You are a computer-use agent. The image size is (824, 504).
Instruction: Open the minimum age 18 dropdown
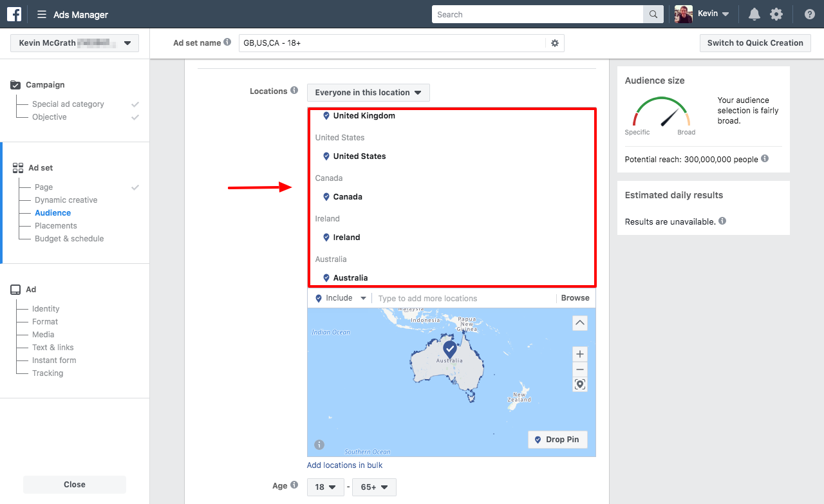click(325, 487)
